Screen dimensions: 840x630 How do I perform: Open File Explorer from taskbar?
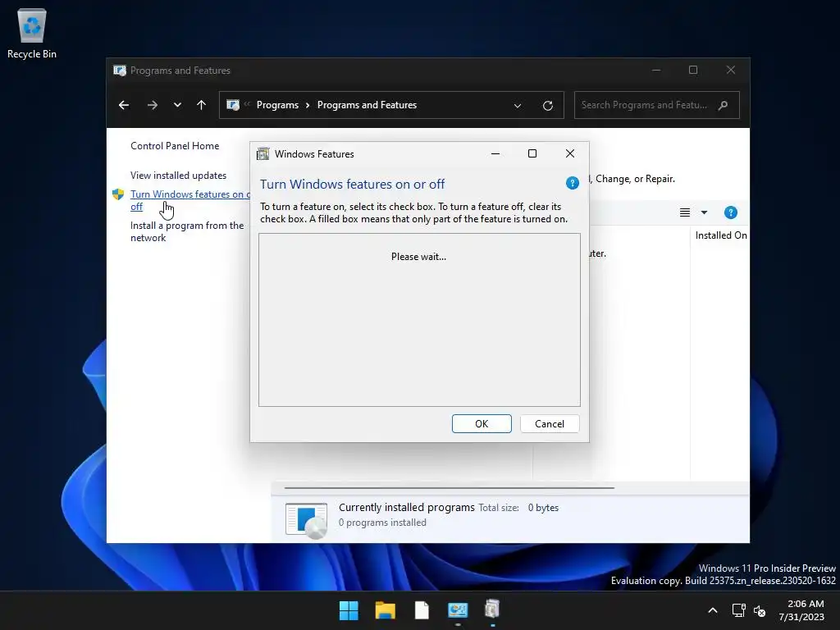pyautogui.click(x=386, y=609)
